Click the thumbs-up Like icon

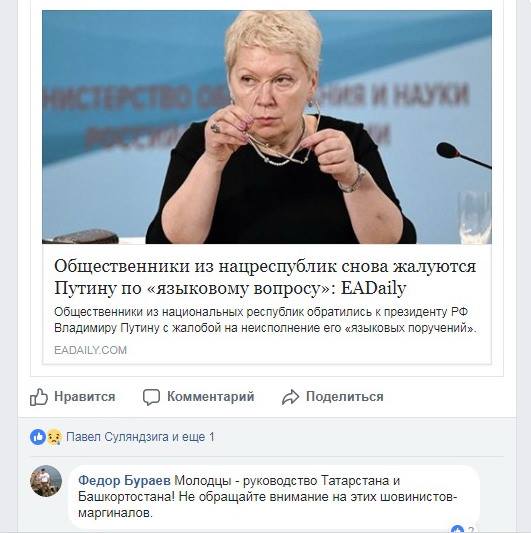tap(38, 397)
